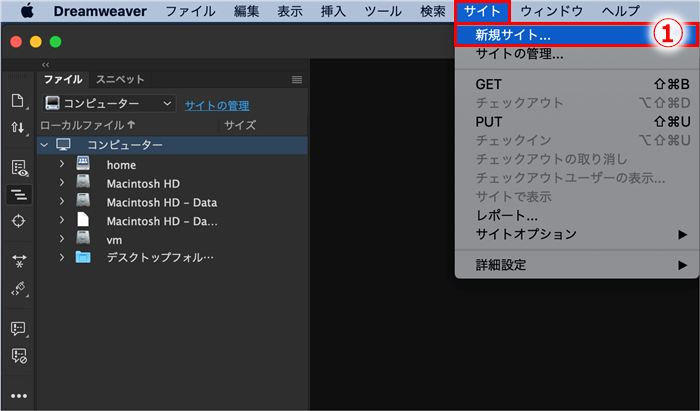Viewport: 700px width, 411px height.
Task: Open the Dreamweaver application menu
Action: (x=100, y=11)
